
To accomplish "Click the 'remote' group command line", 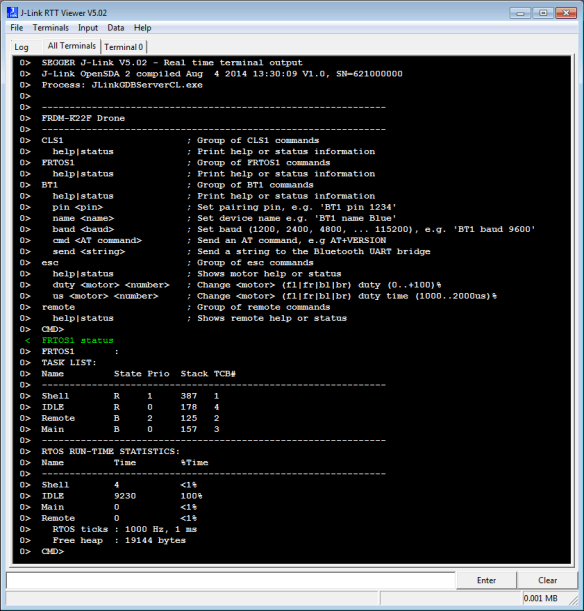I will [185, 307].
